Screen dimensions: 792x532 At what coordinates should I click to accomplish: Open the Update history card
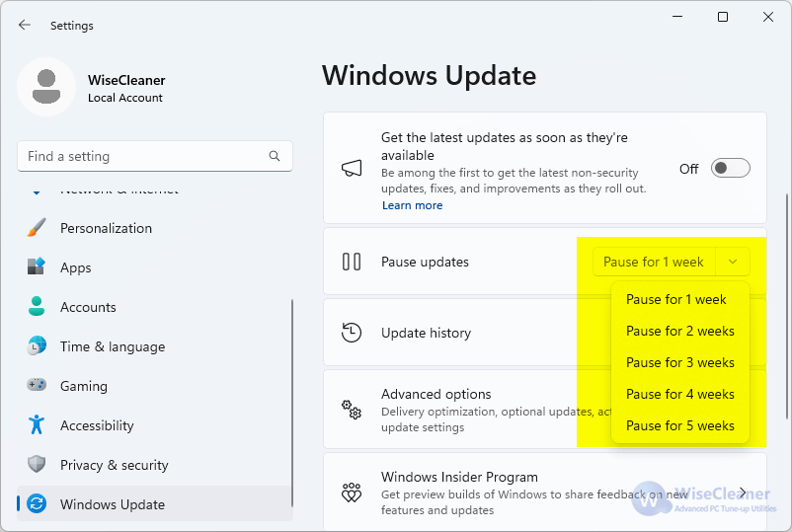(x=544, y=332)
